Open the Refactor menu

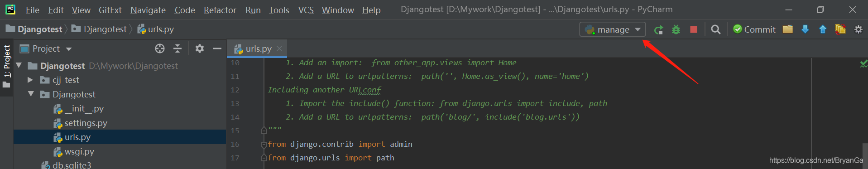tap(220, 10)
